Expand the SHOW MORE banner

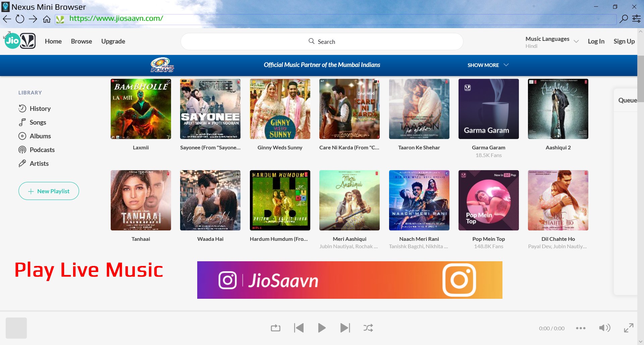[488, 65]
